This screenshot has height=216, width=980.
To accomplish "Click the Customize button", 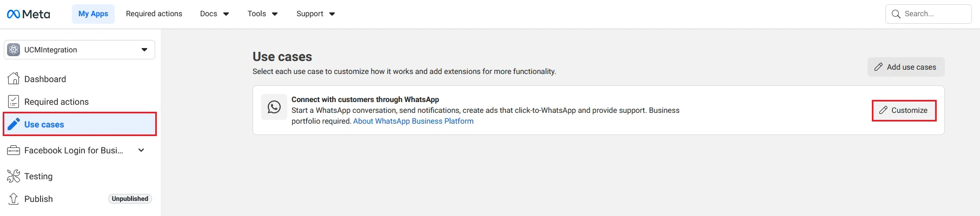I will coord(904,110).
